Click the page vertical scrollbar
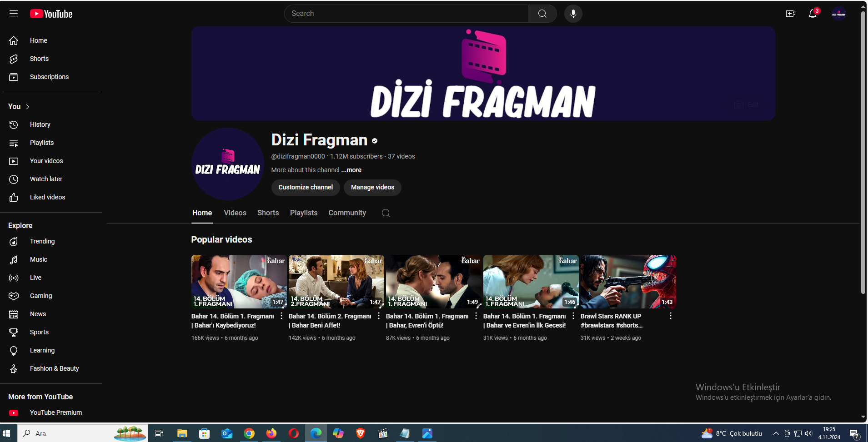Image resolution: width=868 pixels, height=442 pixels. [863, 152]
